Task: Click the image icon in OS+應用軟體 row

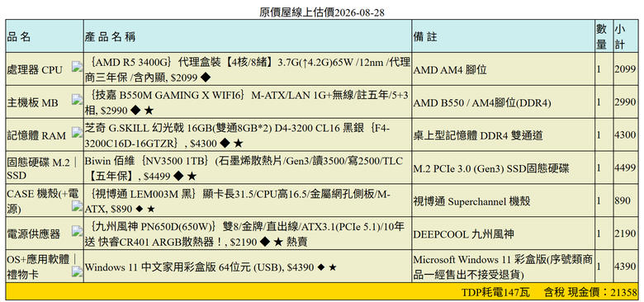Action: [x=78, y=271]
